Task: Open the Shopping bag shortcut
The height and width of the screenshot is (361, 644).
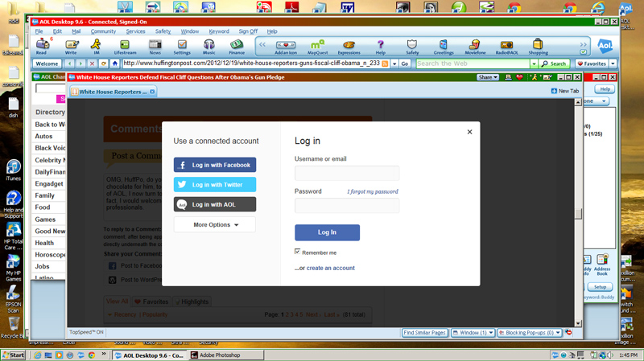Action: click(538, 47)
